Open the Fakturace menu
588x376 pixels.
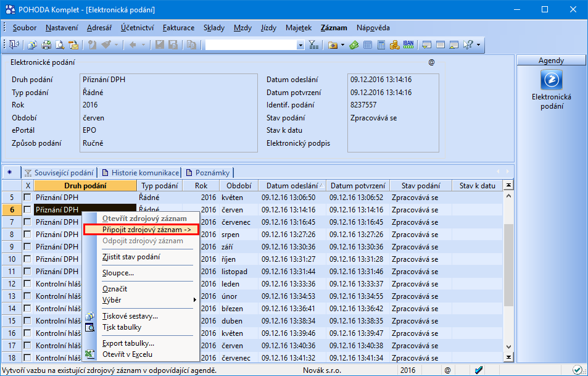click(x=178, y=28)
